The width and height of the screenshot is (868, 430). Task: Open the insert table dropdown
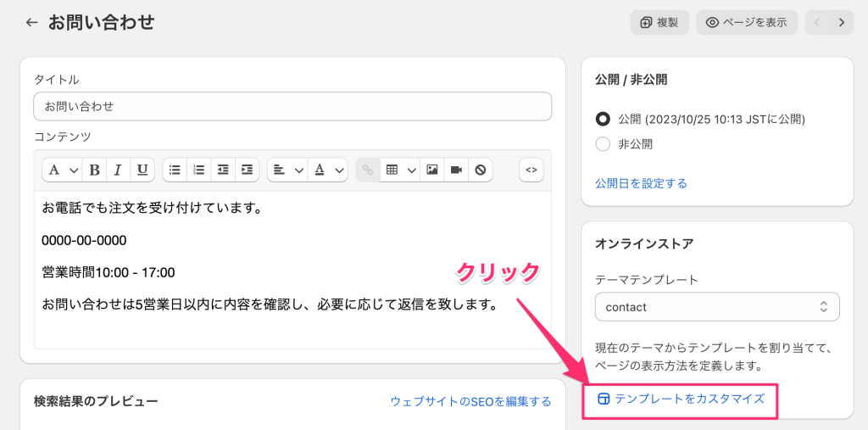coord(400,170)
